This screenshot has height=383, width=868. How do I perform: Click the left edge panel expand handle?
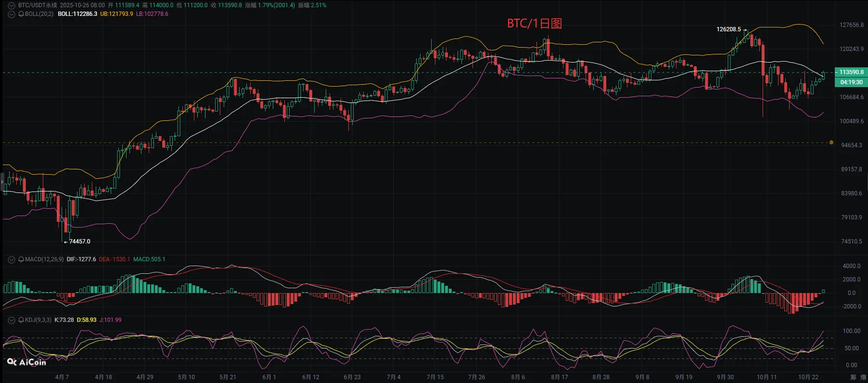click(x=1, y=181)
